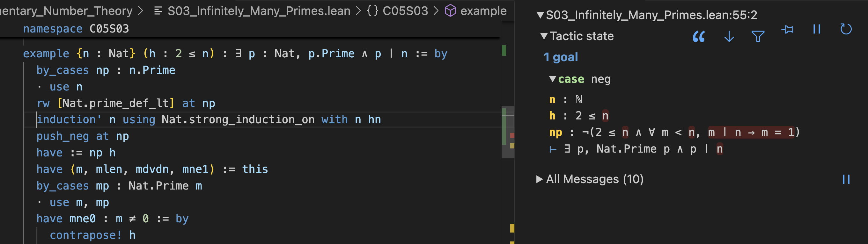Click the editor minimap scrollbar slider
Viewport: 868px width, 244px height.
(x=508, y=133)
